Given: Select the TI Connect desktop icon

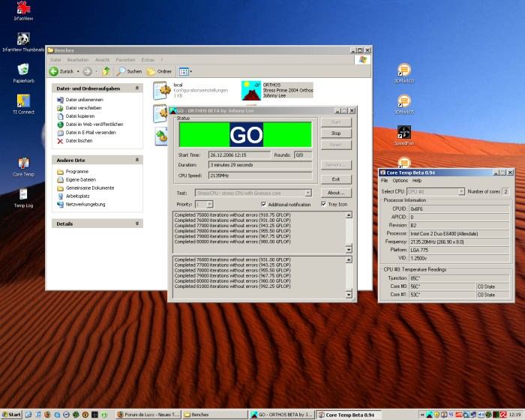Looking at the screenshot, I should click(23, 104).
